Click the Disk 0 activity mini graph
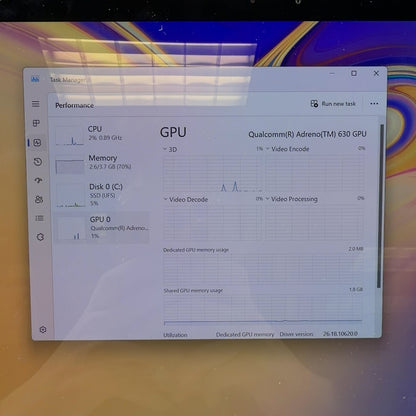This screenshot has height=416, width=416. (x=71, y=195)
